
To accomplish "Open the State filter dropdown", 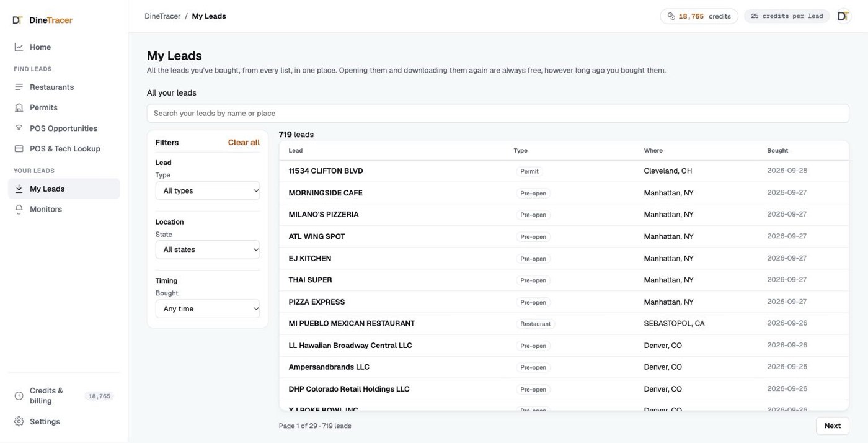I will point(208,249).
